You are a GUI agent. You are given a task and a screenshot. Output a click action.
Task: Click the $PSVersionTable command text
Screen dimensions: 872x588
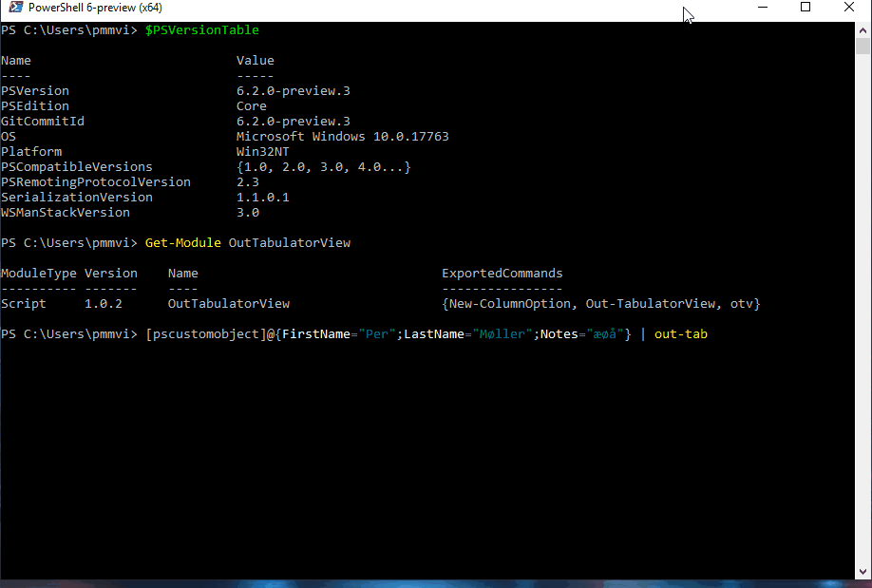coord(200,29)
